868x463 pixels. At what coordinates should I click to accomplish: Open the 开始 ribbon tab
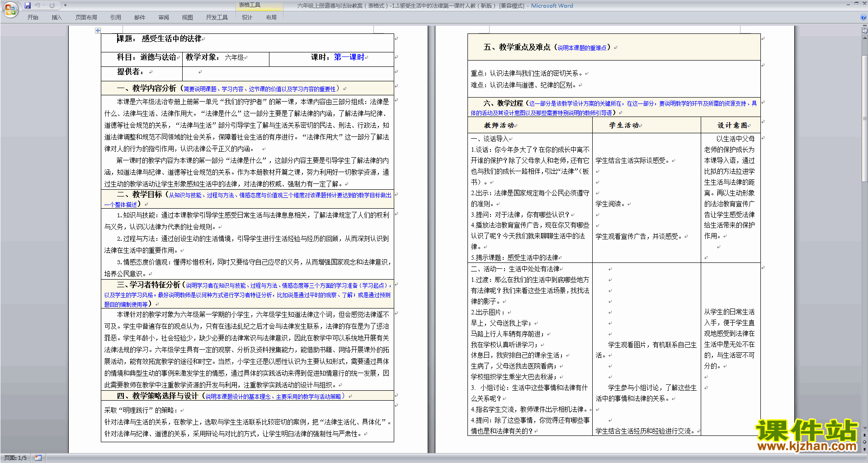click(33, 18)
